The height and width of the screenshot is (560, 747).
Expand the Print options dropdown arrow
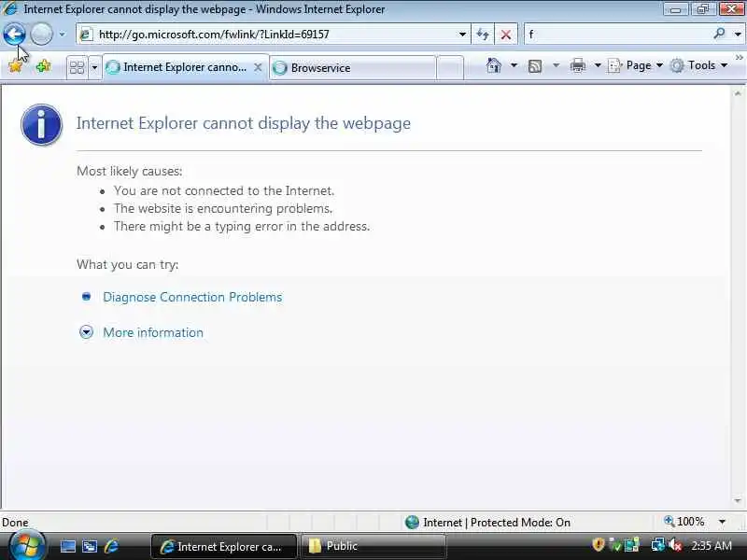(598, 65)
